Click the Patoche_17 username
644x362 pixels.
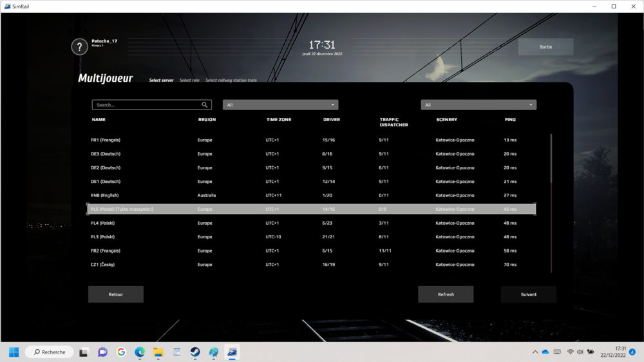tap(104, 41)
